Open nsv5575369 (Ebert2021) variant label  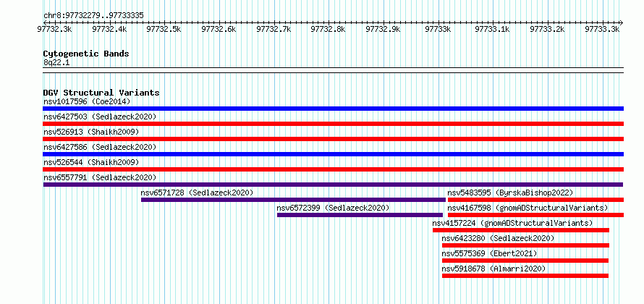[490, 253]
